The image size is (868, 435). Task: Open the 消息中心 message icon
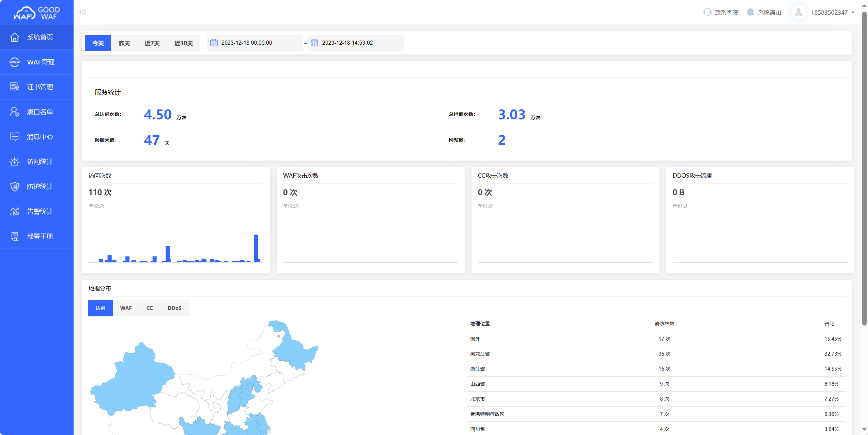pyautogui.click(x=15, y=137)
